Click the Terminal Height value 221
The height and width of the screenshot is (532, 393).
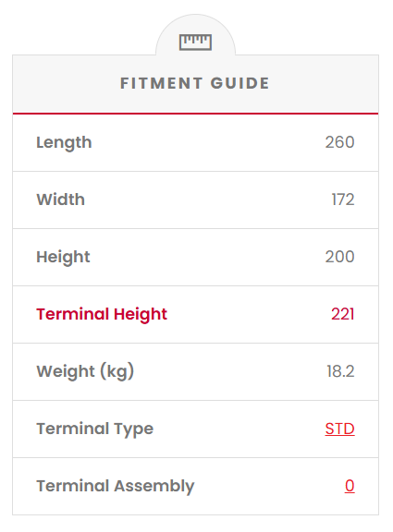(x=343, y=314)
